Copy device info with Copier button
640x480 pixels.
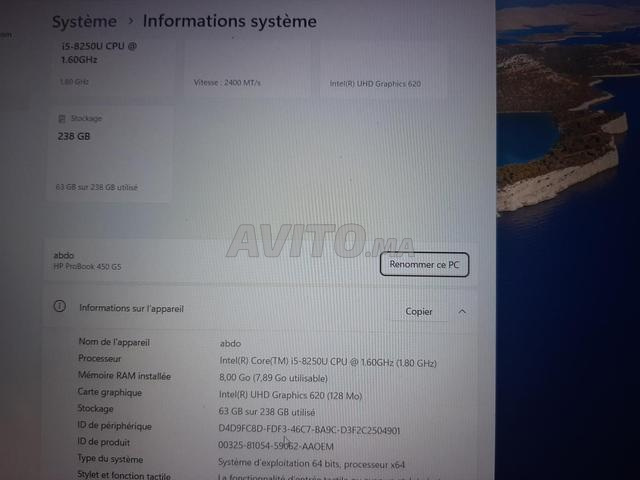[x=419, y=311]
